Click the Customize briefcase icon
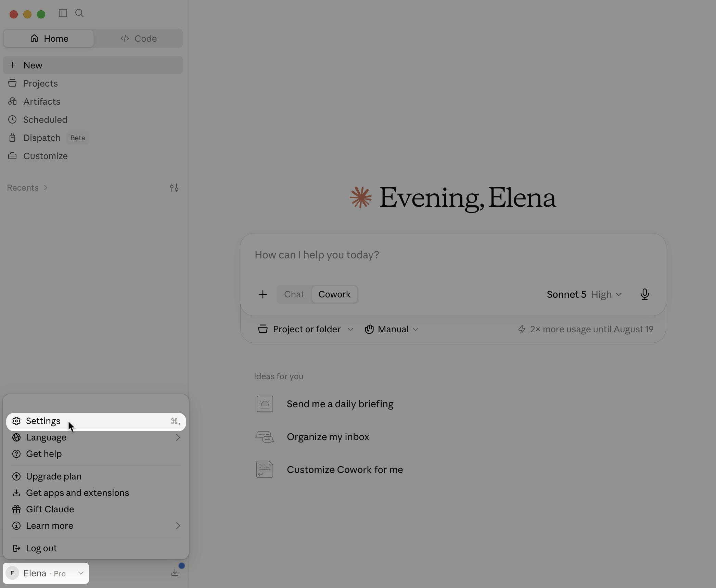This screenshot has width=716, height=588. click(13, 156)
